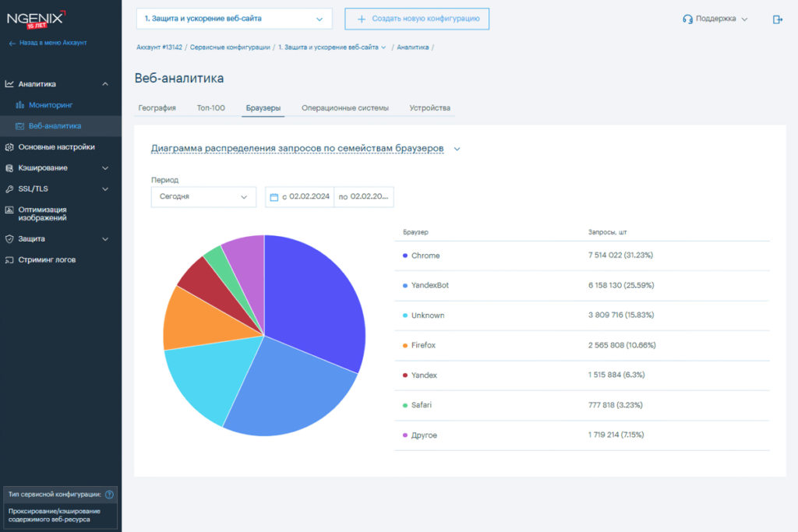Open breadcrumb configuration dropdown chevron
The height and width of the screenshot is (532, 798).
click(x=383, y=48)
